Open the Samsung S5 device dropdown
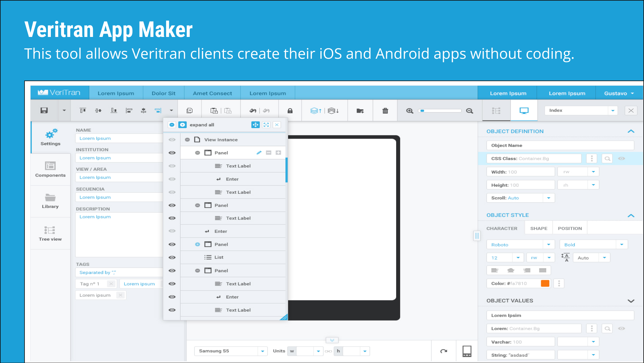The width and height of the screenshot is (644, 363). coord(231,351)
